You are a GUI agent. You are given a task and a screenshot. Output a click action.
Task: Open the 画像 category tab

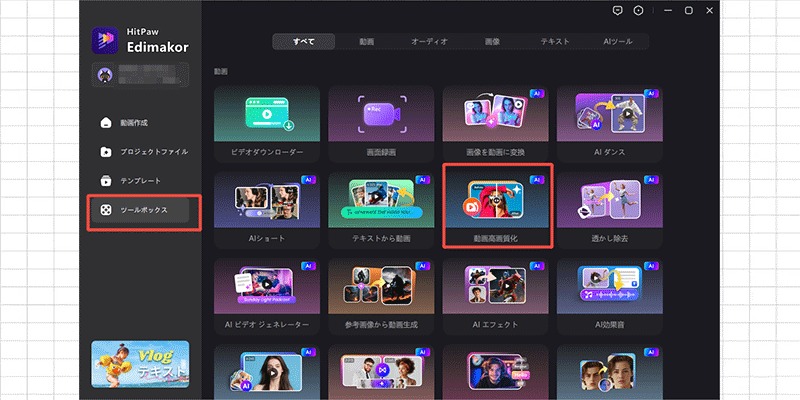(492, 42)
